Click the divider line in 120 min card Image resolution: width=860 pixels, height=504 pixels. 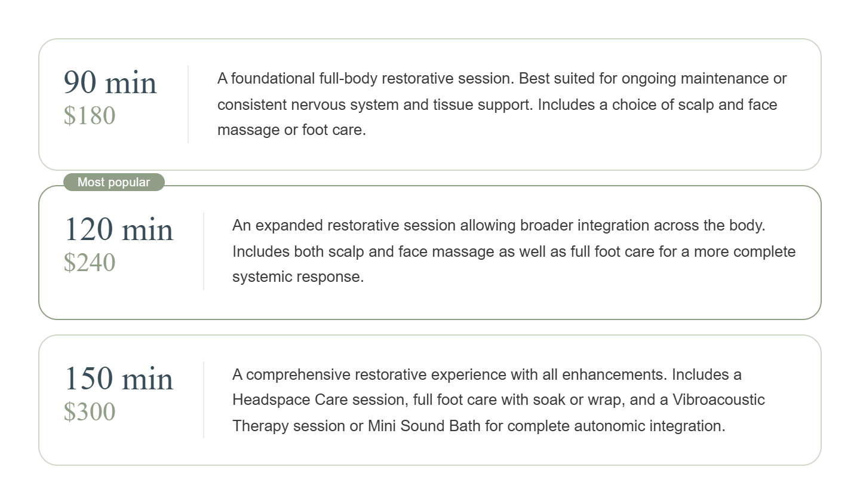[204, 251]
